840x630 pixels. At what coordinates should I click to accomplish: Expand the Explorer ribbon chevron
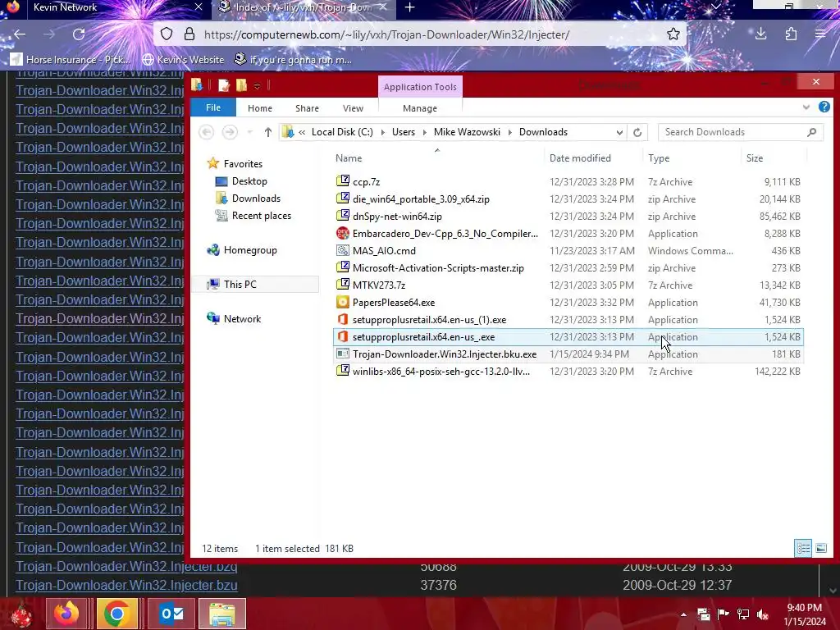[806, 107]
